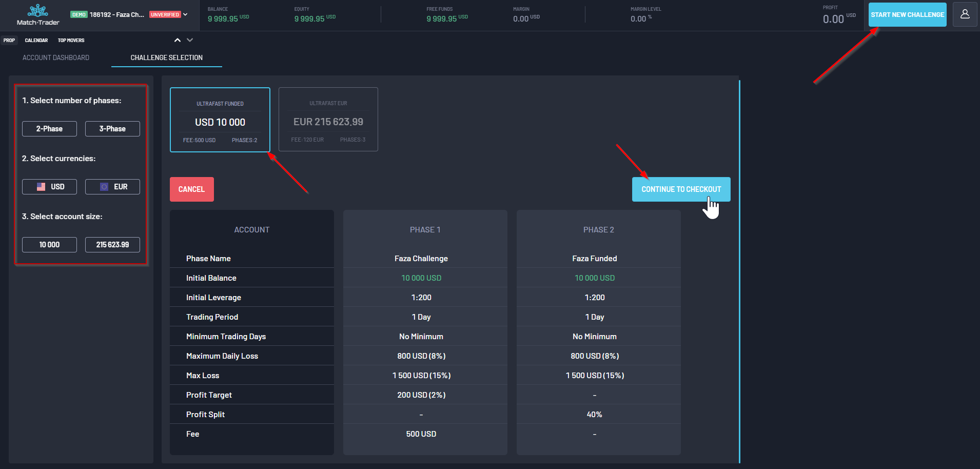Choose the ULTRAFAST FUNDED USD 10 000 plan
The width and height of the screenshot is (980, 469).
point(220,119)
